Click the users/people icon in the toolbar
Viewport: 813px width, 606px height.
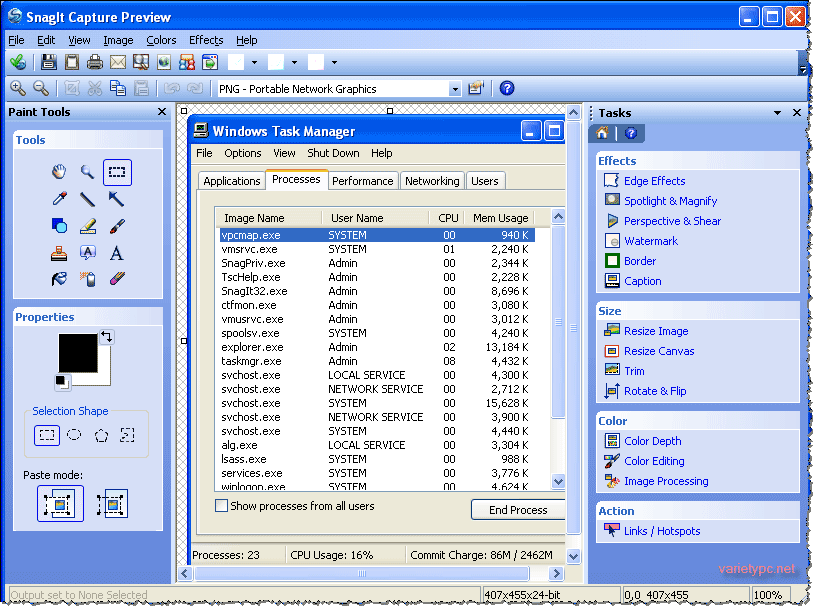(187, 62)
